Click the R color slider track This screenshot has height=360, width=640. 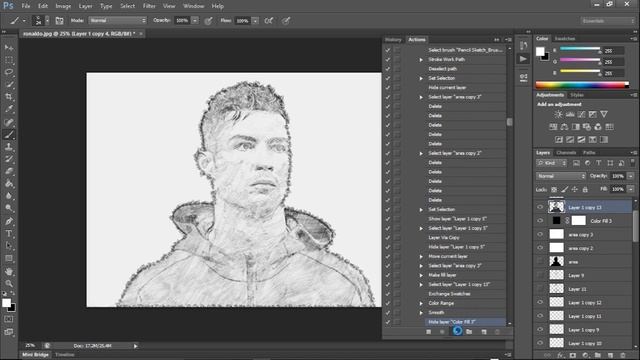coord(580,49)
